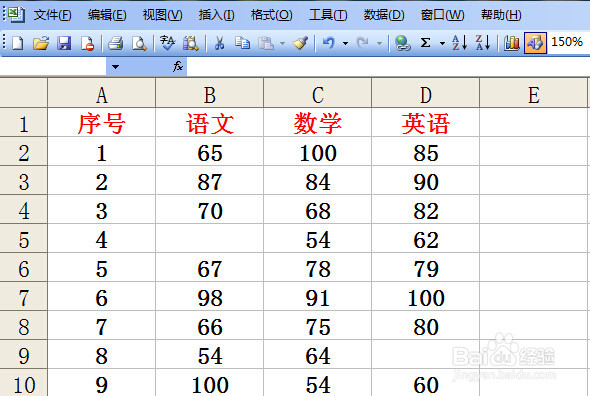Click cell B3 containing 87
This screenshot has height=396, width=590.
pyautogui.click(x=210, y=181)
